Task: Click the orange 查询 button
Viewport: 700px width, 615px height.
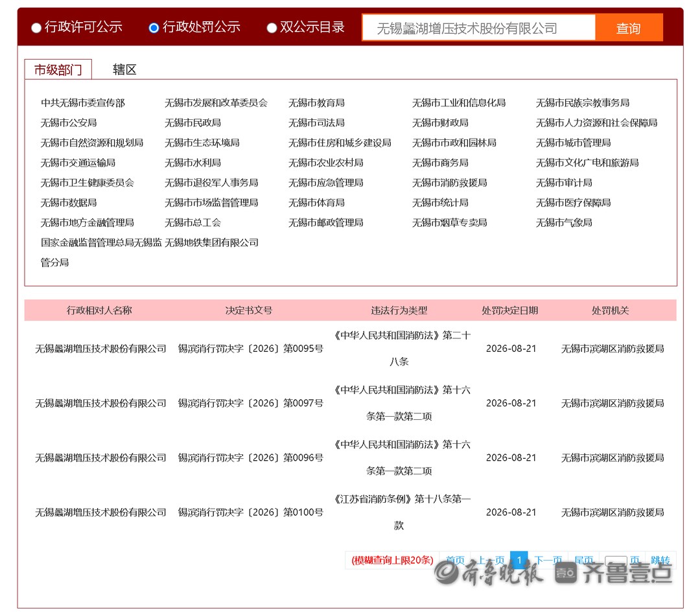Action: (629, 28)
